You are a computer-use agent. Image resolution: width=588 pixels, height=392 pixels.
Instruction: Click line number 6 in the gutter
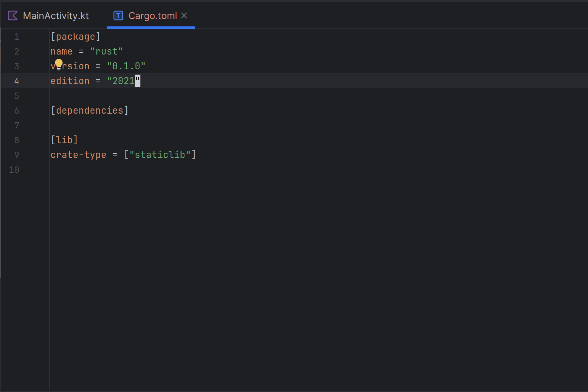pos(17,110)
